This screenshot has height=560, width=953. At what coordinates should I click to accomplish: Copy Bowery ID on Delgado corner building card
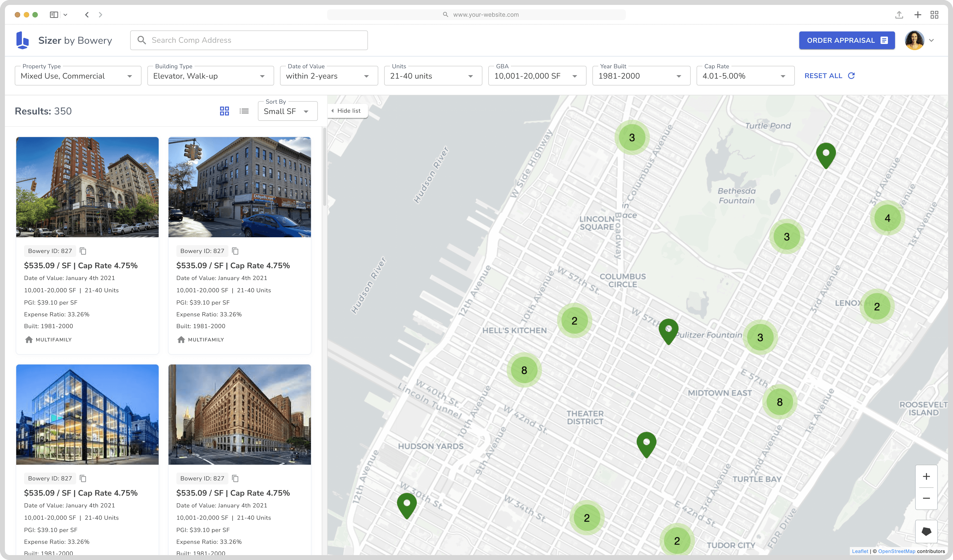point(235,251)
